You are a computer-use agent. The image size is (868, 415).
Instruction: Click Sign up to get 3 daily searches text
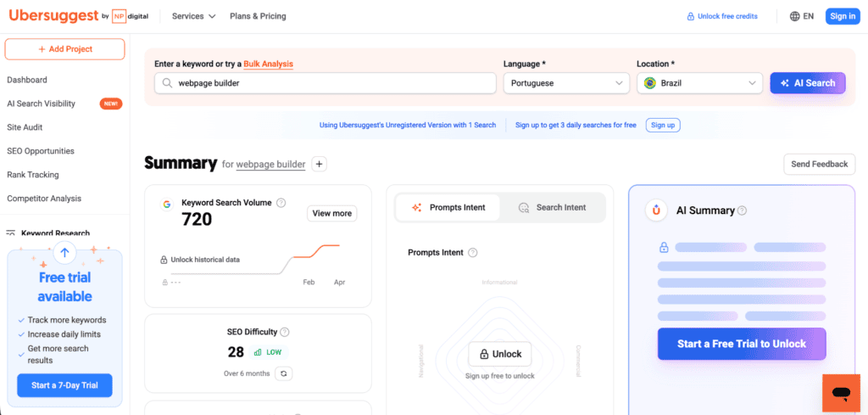point(576,126)
